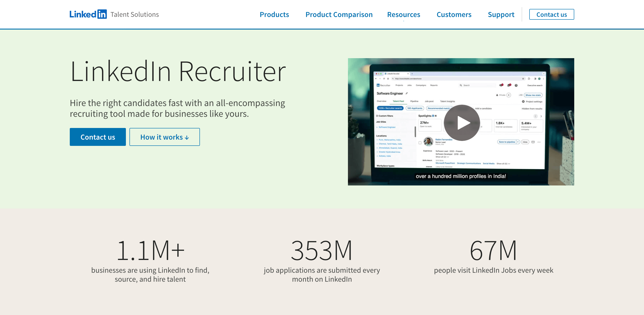The height and width of the screenshot is (315, 644).
Task: Click envelope message icon for Robin Fernandes
Action: (533, 142)
